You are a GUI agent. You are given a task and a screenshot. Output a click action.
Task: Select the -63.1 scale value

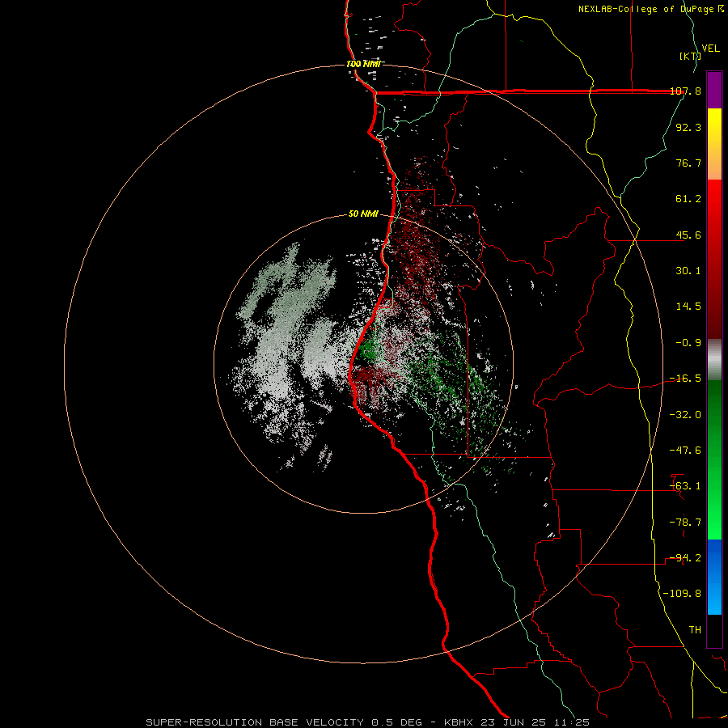click(x=686, y=486)
